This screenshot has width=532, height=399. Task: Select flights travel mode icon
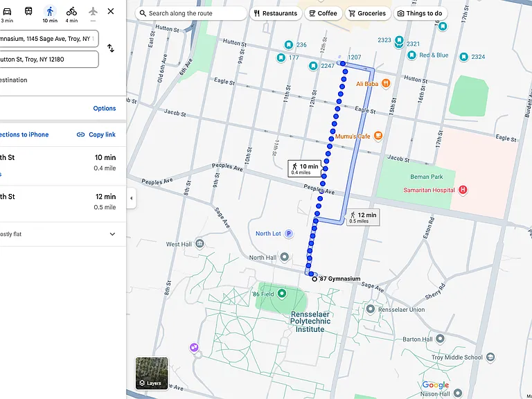[x=93, y=12]
